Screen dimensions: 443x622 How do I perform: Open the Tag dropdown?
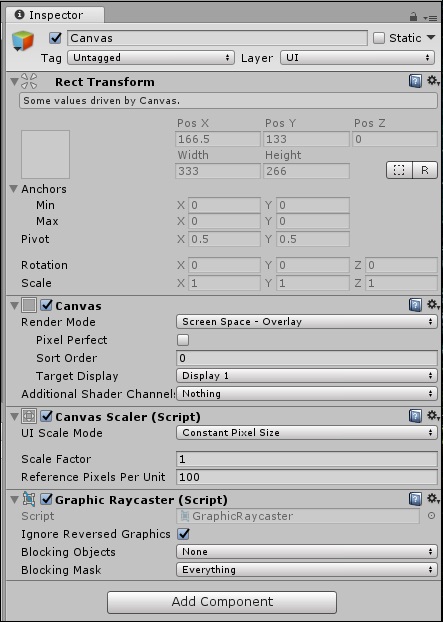[x=151, y=58]
